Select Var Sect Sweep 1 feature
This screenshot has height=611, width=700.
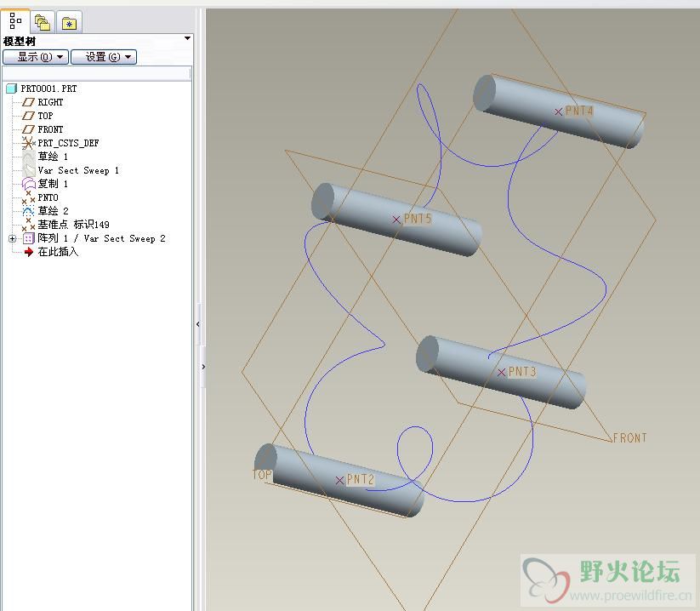pyautogui.click(x=78, y=170)
